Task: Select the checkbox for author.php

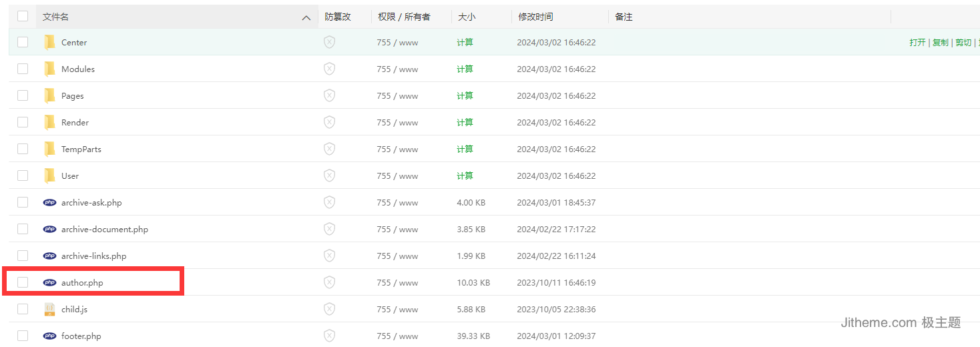Action: point(23,282)
